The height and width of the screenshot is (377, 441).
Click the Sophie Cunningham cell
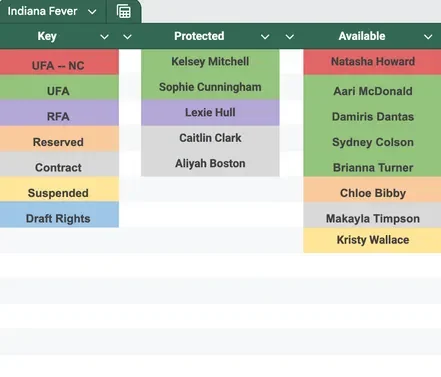[x=210, y=87]
